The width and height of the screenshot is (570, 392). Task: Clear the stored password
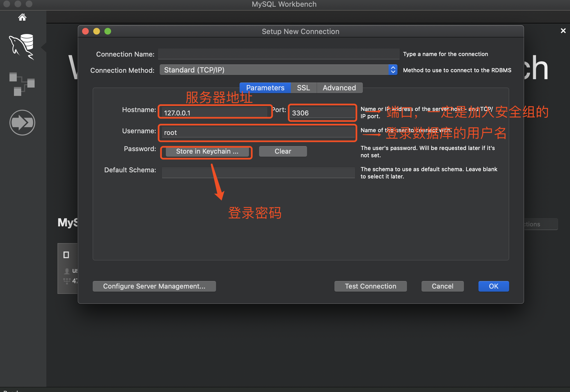[283, 151]
